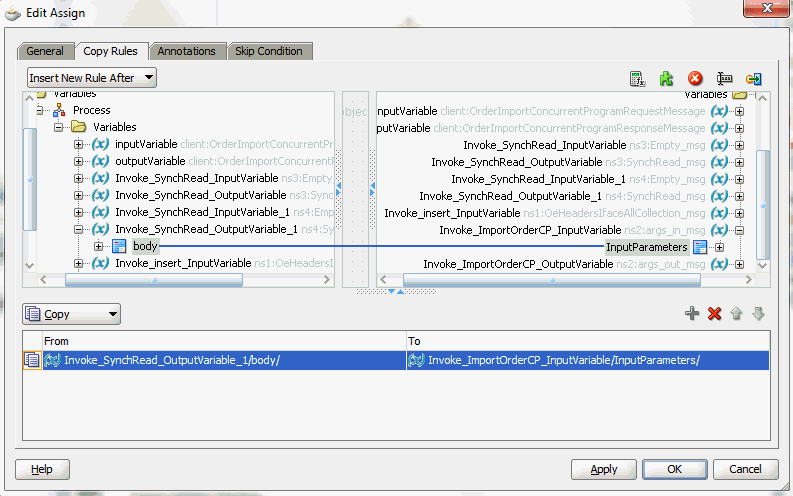This screenshot has height=496, width=793.
Task: Click the green puzzle piece toolbar icon
Action: [666, 79]
